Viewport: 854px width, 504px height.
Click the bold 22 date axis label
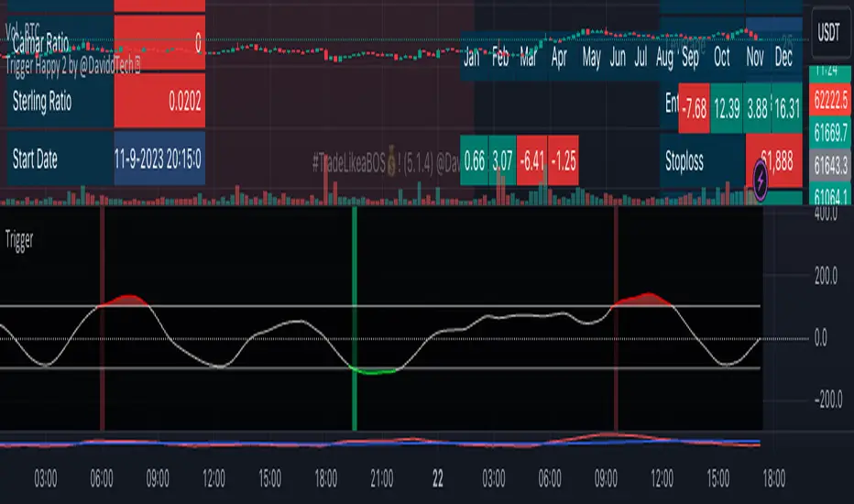[438, 479]
